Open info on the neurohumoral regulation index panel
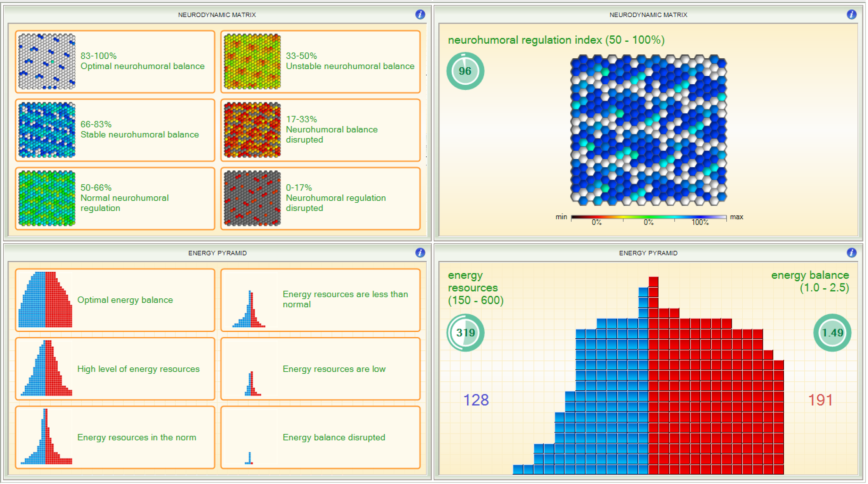This screenshot has height=484, width=868. click(x=852, y=15)
